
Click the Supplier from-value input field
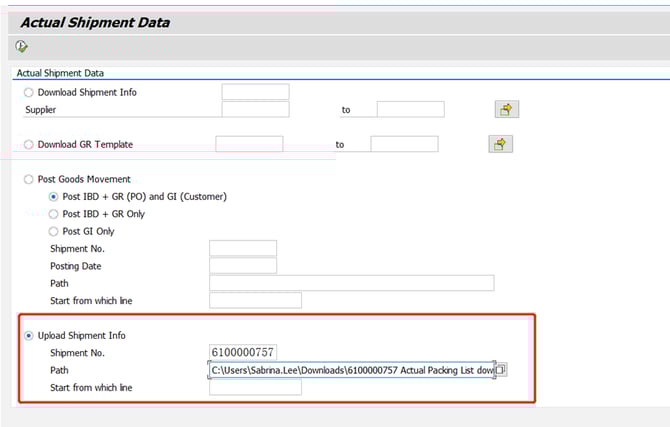click(255, 109)
